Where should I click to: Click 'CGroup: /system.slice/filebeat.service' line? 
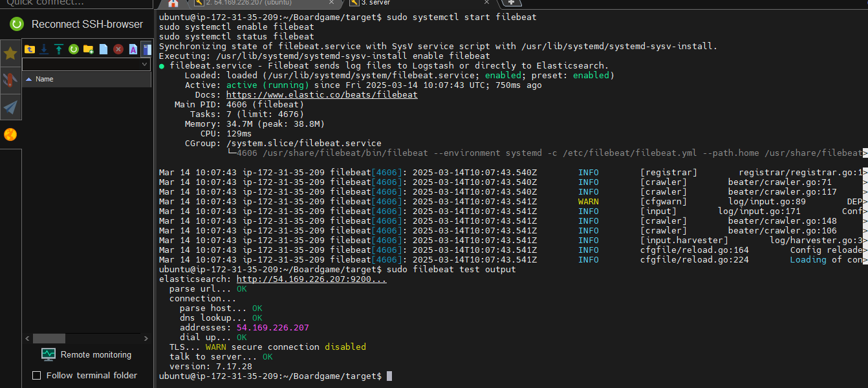[x=283, y=144]
